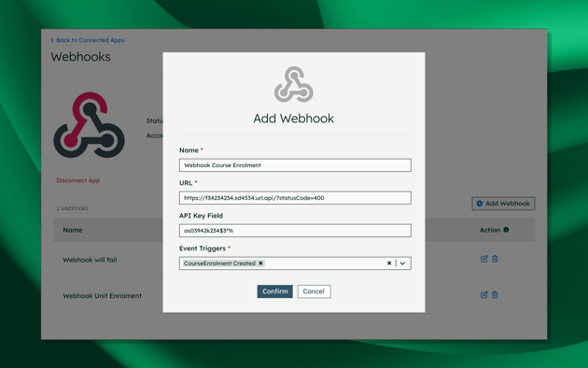The height and width of the screenshot is (368, 588).
Task: Click the Disconnect App link
Action: tap(78, 180)
